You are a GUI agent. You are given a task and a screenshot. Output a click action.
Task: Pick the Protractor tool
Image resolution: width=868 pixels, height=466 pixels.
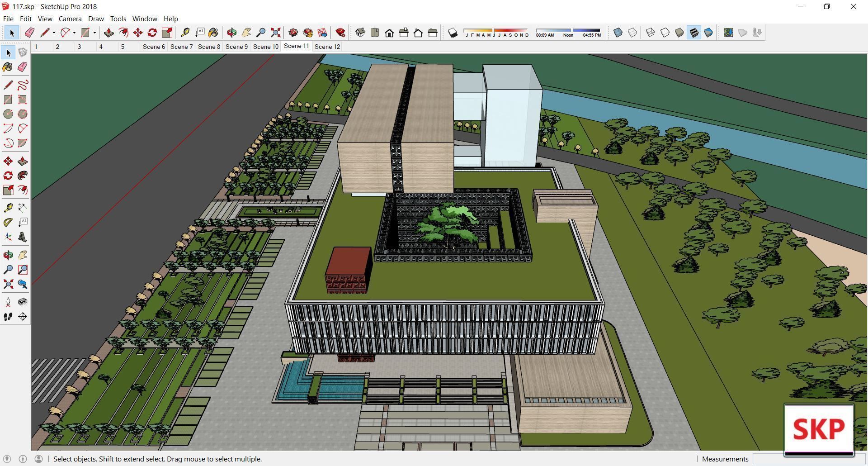pos(8,222)
